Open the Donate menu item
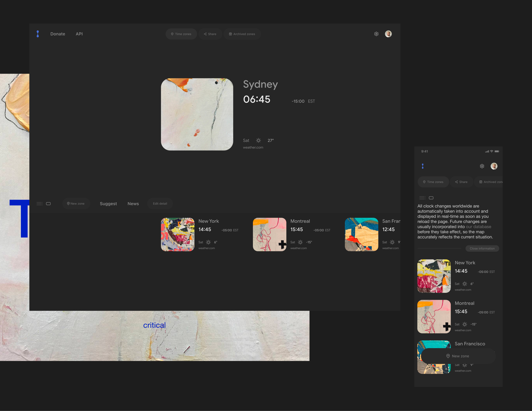This screenshot has height=411, width=532. (x=58, y=34)
